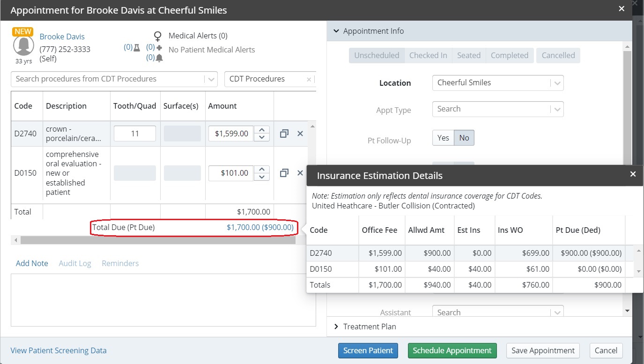Click the medical plus alert icon
Screen dimensions: 644x364
coord(159,47)
